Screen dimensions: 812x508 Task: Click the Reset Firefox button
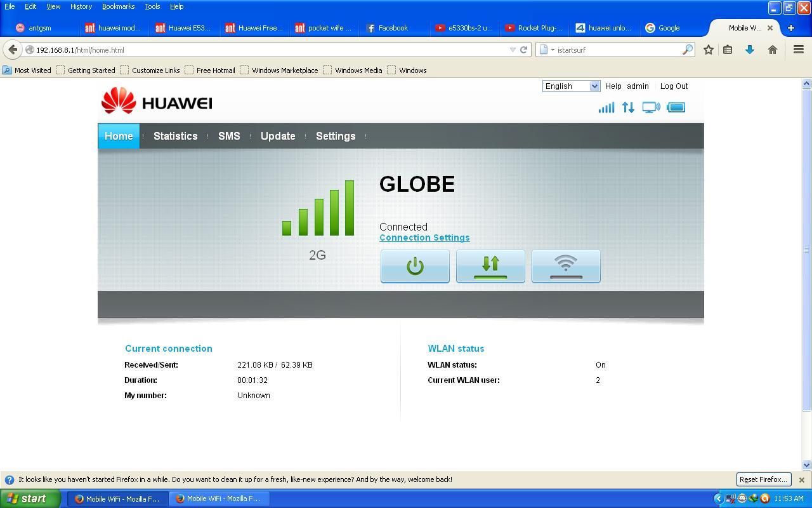763,479
